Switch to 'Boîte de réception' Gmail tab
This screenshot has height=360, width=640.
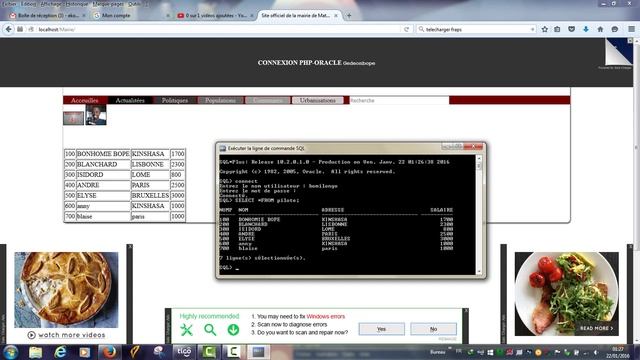point(47,16)
